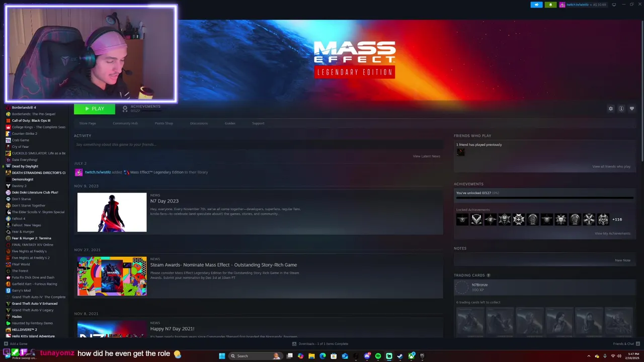Viewport: 644px width, 362px height.
Task: Enter Big Picture mode icon
Action: click(x=614, y=5)
